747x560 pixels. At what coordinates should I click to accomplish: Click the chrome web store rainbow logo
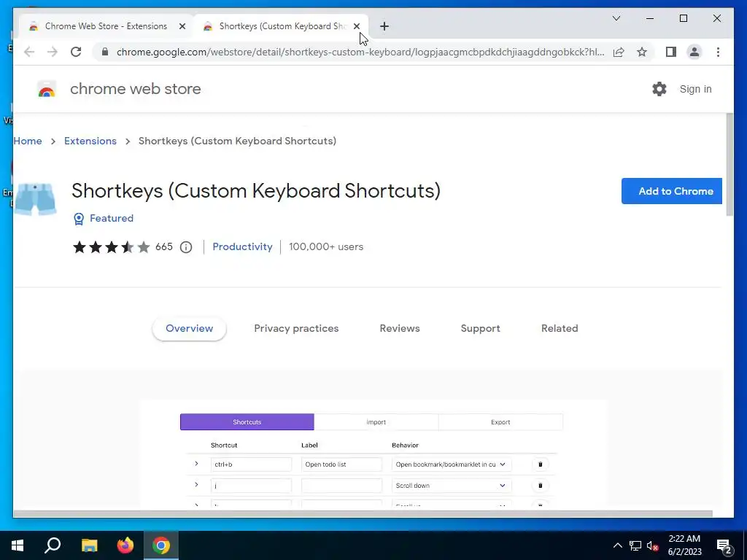(x=47, y=89)
